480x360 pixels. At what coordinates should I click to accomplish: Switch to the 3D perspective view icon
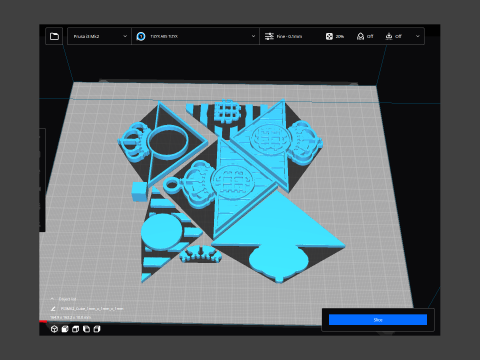(x=54, y=329)
